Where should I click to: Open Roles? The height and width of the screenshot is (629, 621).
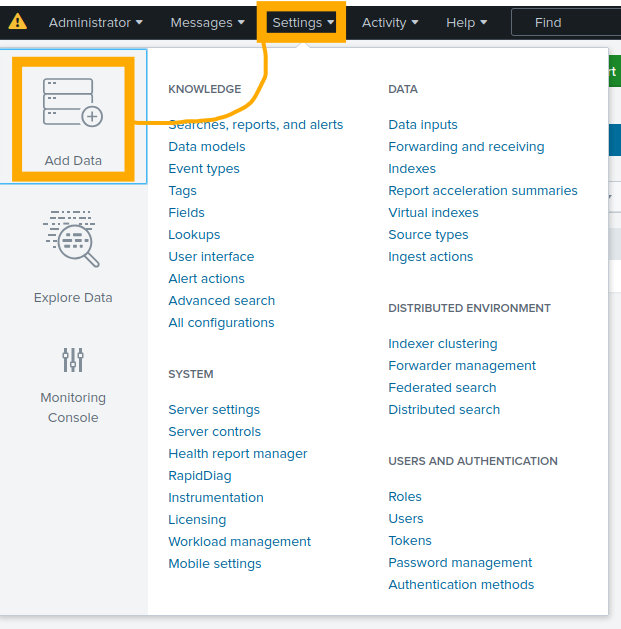[x=405, y=497]
